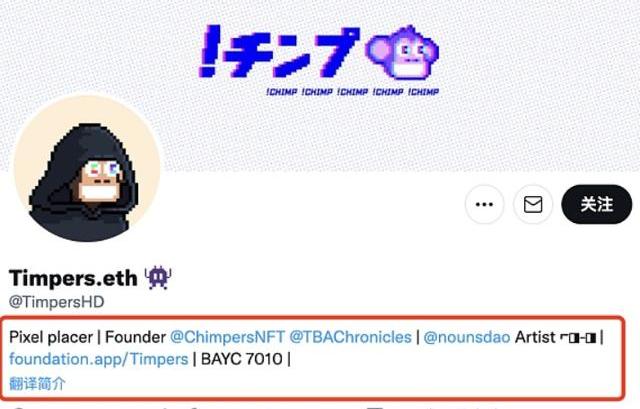Visit the foundation.app/Timpers link
The height and width of the screenshot is (409, 640).
click(98, 359)
